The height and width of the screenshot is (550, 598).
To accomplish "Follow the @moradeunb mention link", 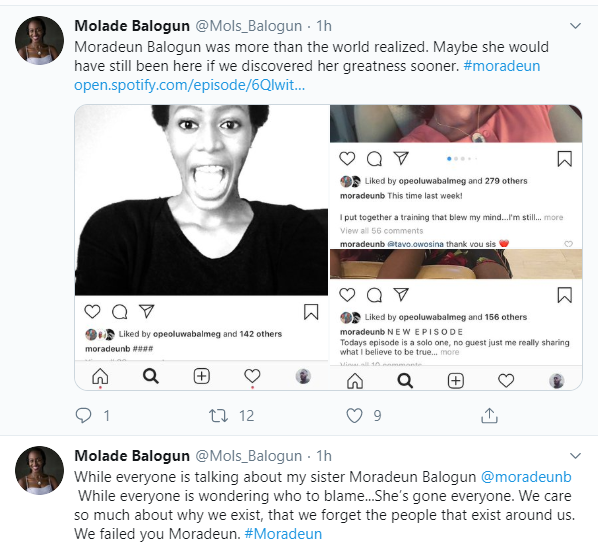I will (526, 477).
